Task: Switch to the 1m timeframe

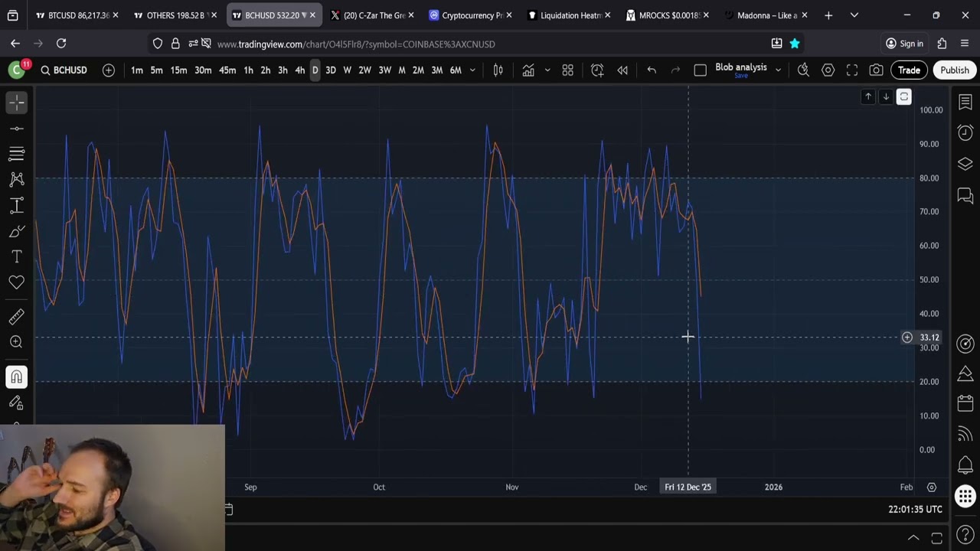Action: click(x=136, y=70)
